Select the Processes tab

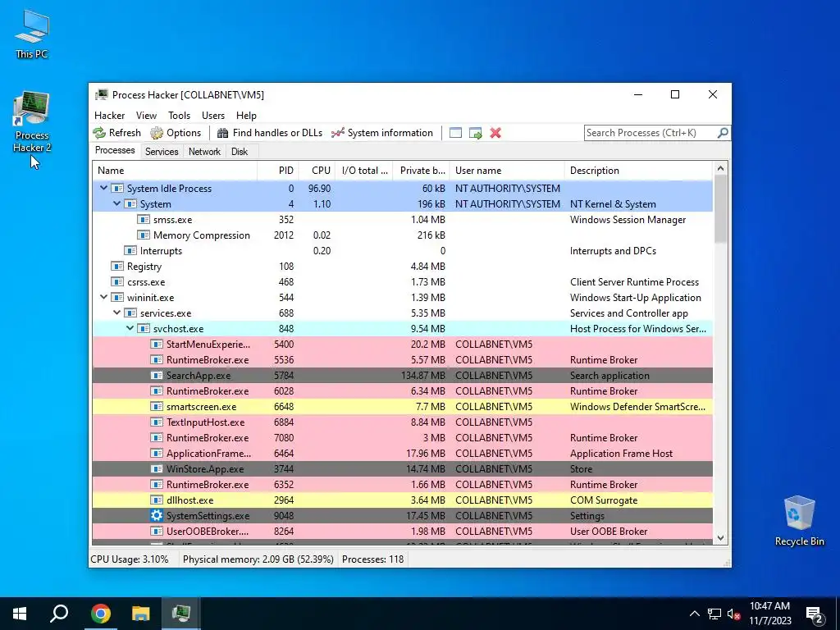115,151
